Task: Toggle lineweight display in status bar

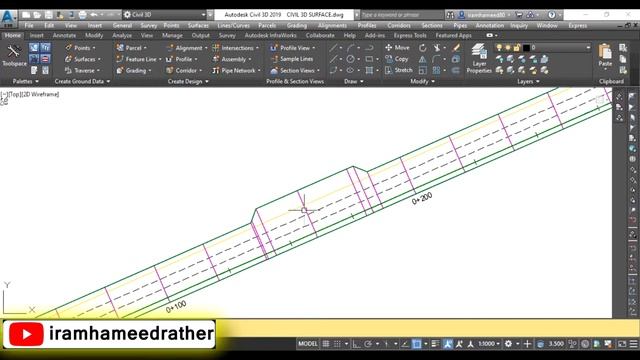Action: pyautogui.click(x=435, y=344)
